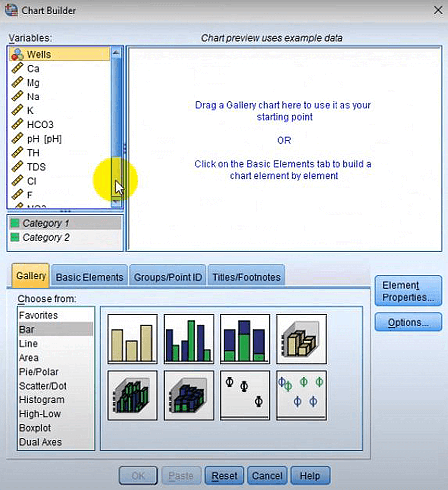Image resolution: width=448 pixels, height=490 pixels.
Task: Open Chart Builder help
Action: [310, 475]
